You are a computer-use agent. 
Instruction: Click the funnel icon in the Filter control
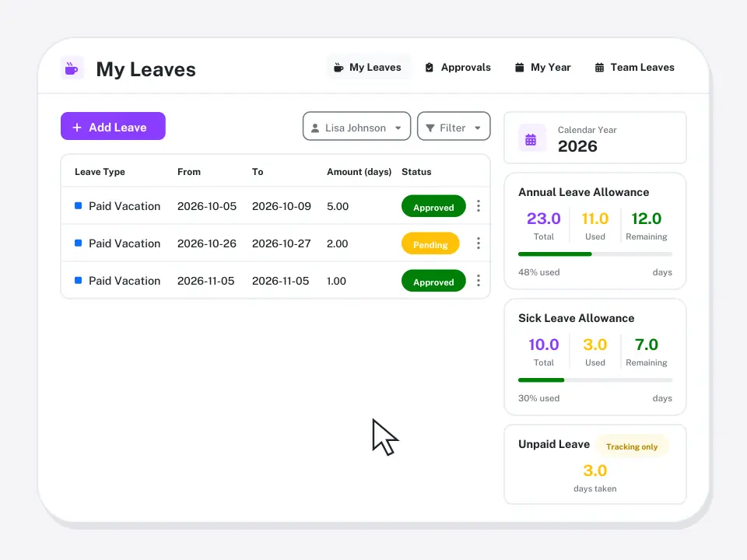pyautogui.click(x=430, y=128)
